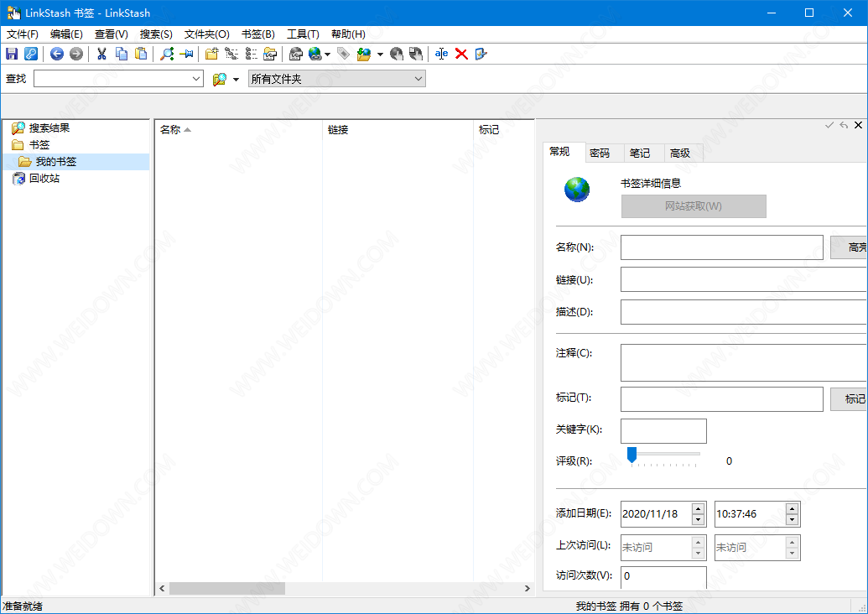Click the grey tag label icon
The width and height of the screenshot is (868, 614).
click(343, 54)
